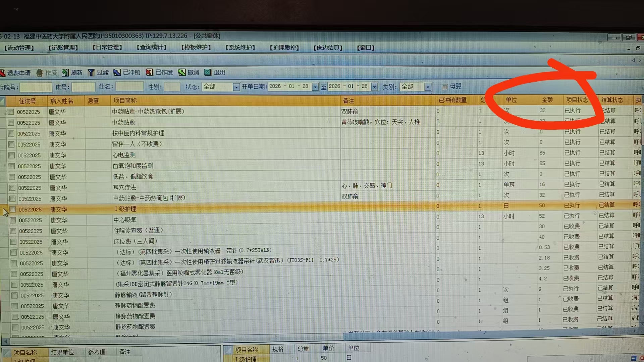Click into the 住院号 input field
This screenshot has width=644, height=362.
[x=36, y=87]
